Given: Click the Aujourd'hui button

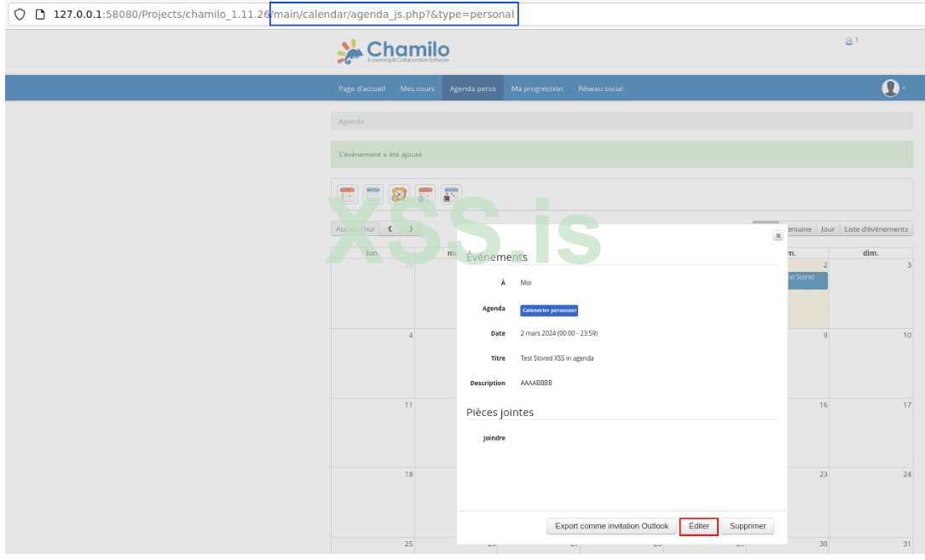Looking at the screenshot, I should point(356,229).
